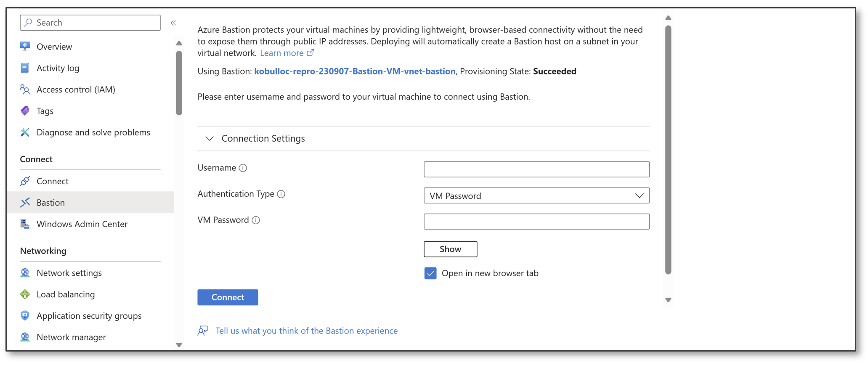Click the external link icon after Learn more

pyautogui.click(x=311, y=53)
